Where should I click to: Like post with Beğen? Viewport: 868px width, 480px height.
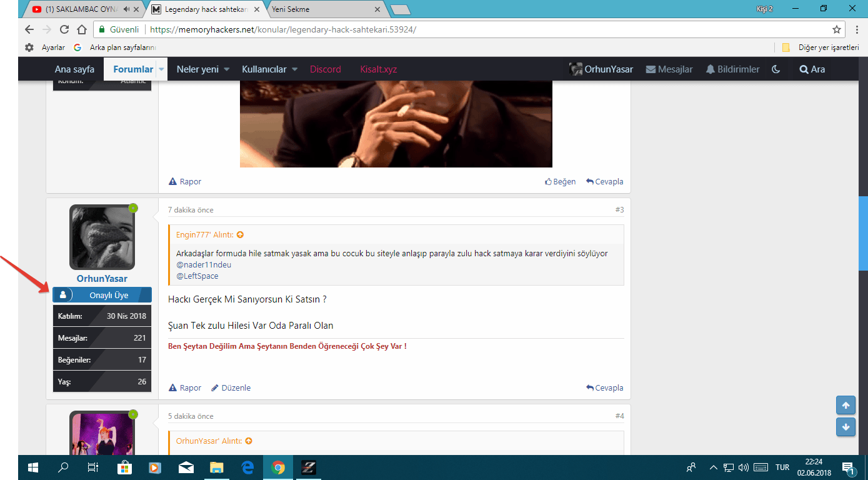[561, 182]
